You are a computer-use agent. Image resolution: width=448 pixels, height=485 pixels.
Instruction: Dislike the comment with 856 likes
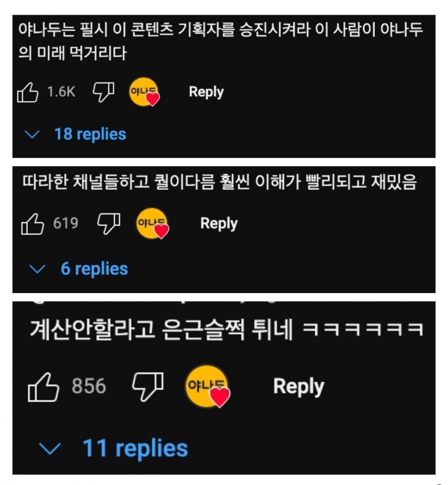(148, 386)
